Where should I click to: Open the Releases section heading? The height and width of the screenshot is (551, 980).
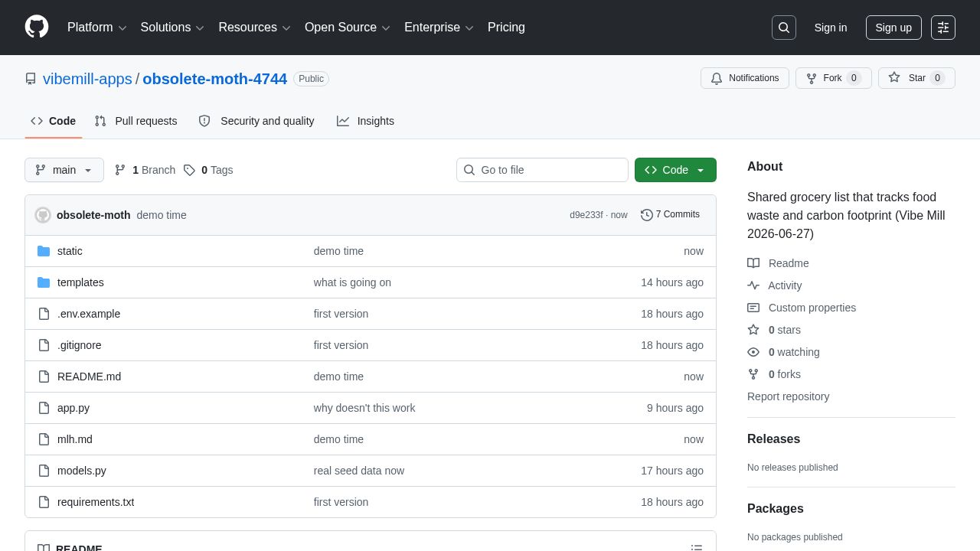point(773,439)
